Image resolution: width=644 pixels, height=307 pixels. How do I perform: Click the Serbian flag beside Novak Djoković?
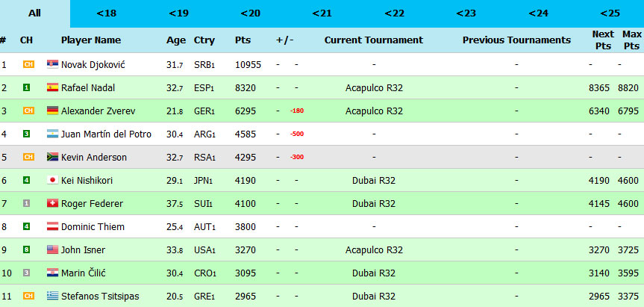click(52, 65)
